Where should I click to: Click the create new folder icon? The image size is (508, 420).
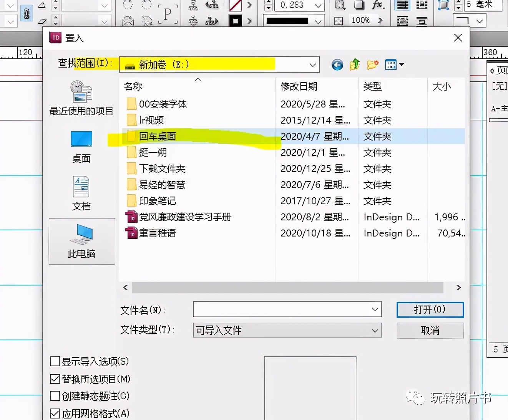click(372, 64)
